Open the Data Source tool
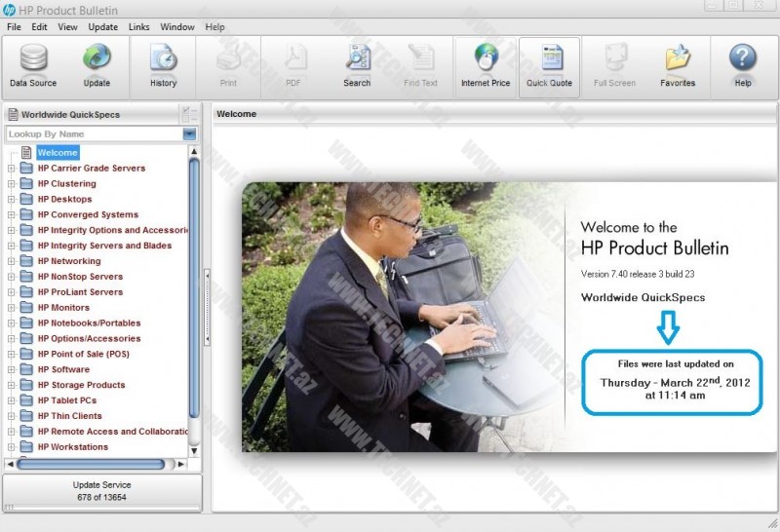780x532 pixels. click(33, 66)
